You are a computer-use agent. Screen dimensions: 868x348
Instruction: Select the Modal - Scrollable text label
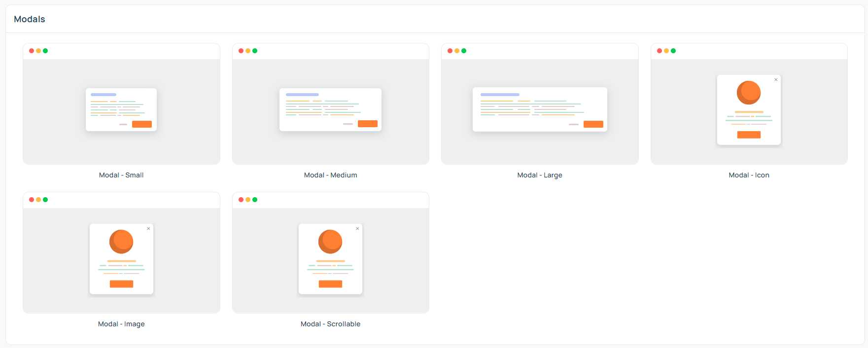330,324
